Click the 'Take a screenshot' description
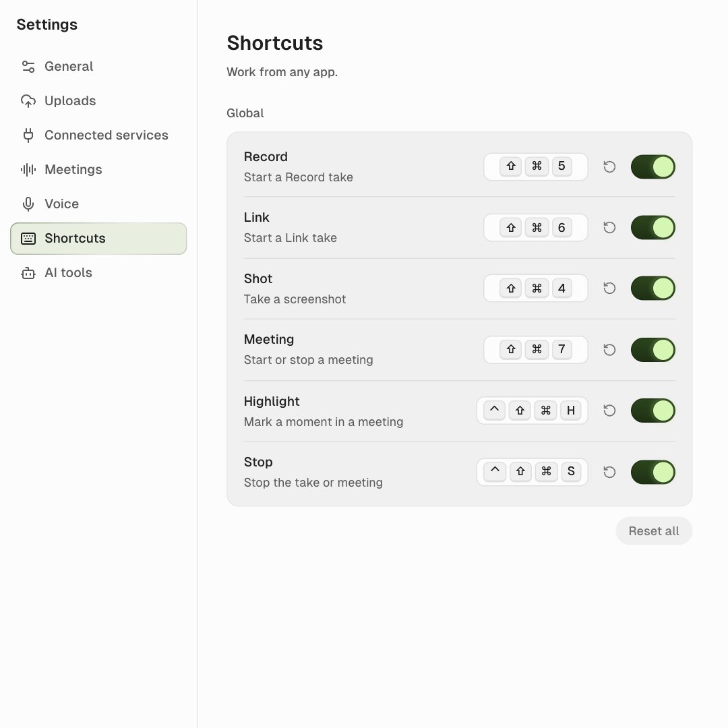Viewport: 728px width, 728px height. 295,299
